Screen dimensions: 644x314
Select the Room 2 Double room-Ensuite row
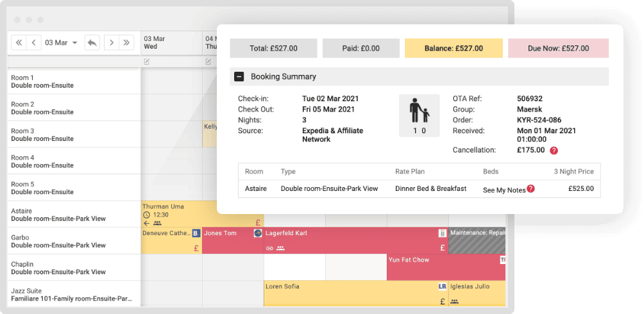coord(74,108)
